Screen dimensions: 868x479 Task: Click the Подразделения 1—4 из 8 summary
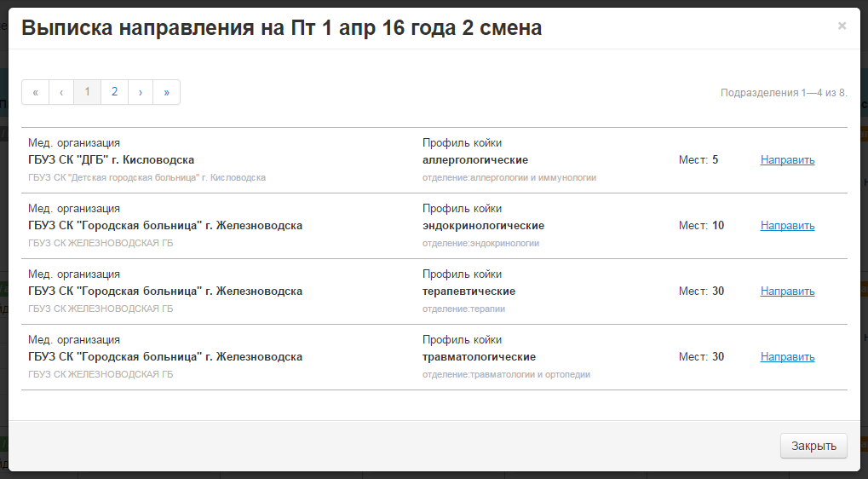(x=784, y=93)
